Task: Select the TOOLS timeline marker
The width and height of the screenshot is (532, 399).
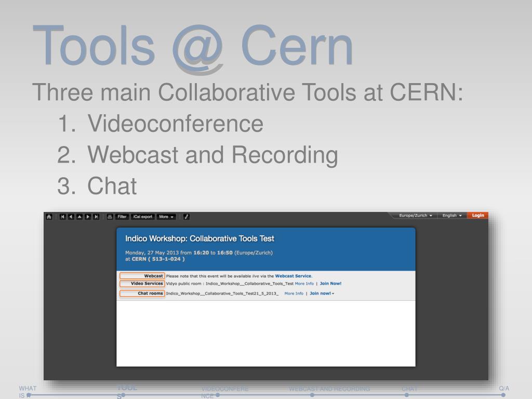Action: pyautogui.click(x=123, y=395)
